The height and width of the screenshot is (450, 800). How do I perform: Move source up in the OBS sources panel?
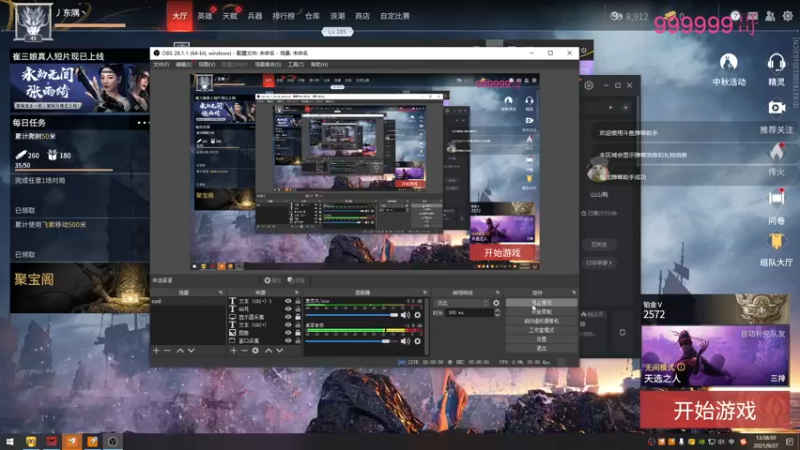268,351
